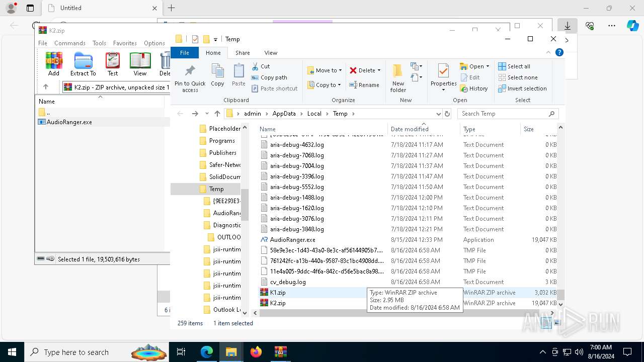The width and height of the screenshot is (644, 362).
Task: Open Properties in the ribbon
Action: point(444,77)
